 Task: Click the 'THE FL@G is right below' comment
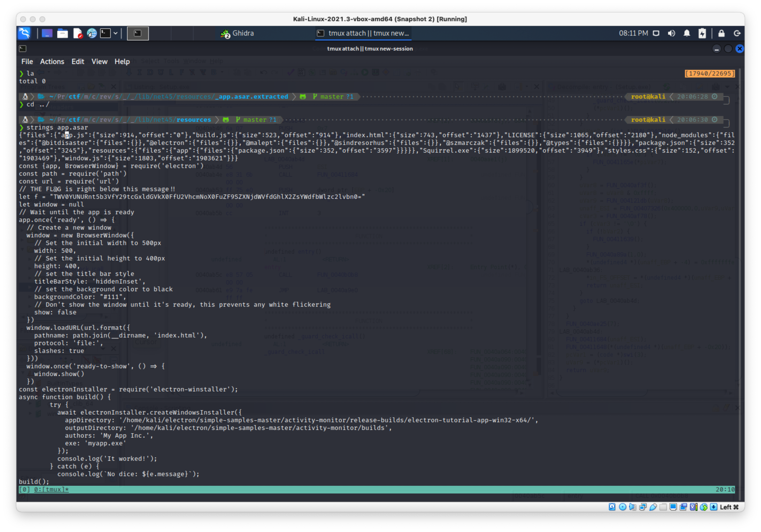tap(97, 189)
